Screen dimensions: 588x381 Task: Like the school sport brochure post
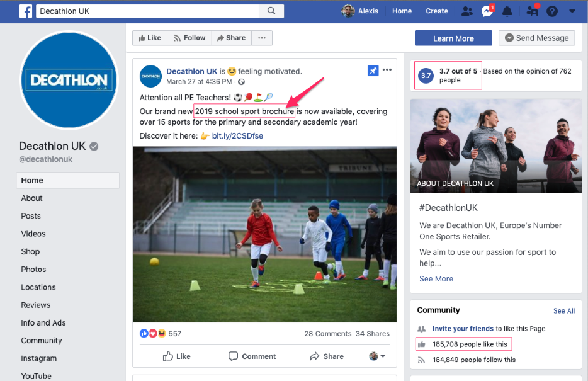click(177, 356)
